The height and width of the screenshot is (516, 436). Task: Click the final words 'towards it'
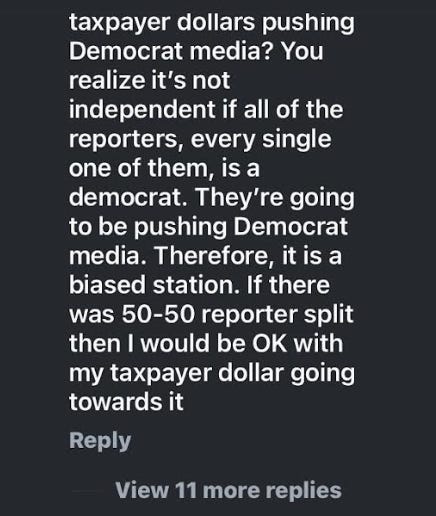126,402
